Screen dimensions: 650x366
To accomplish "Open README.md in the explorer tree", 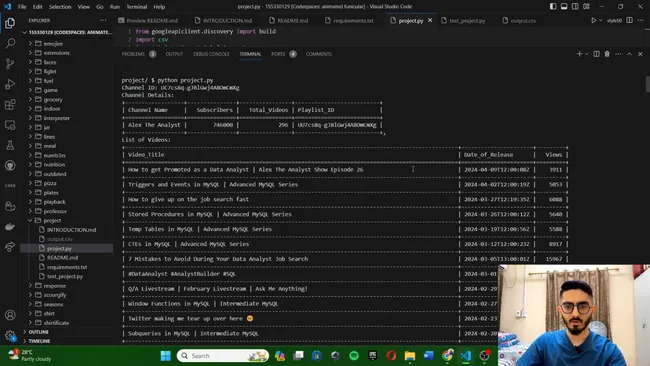I will (62, 258).
